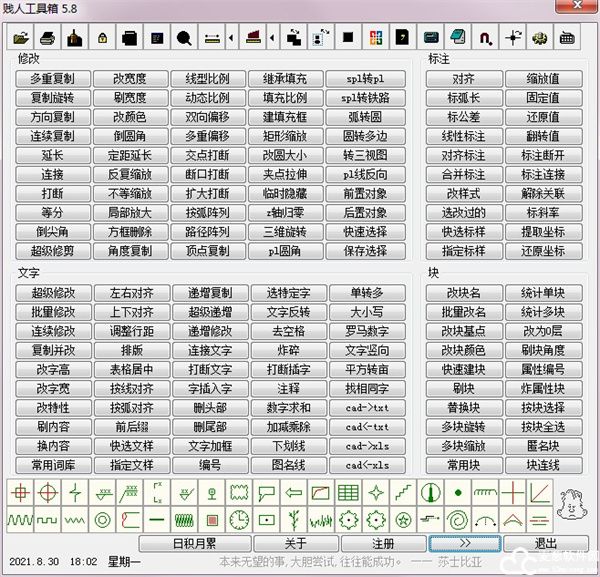600x577 pixels.
Task: Open the 关于 about dialog
Action: click(x=295, y=543)
